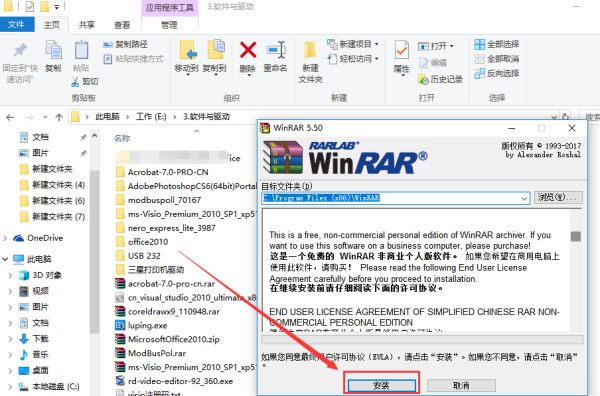
Task: Click the Pin to Quick access icon
Action: point(20,50)
